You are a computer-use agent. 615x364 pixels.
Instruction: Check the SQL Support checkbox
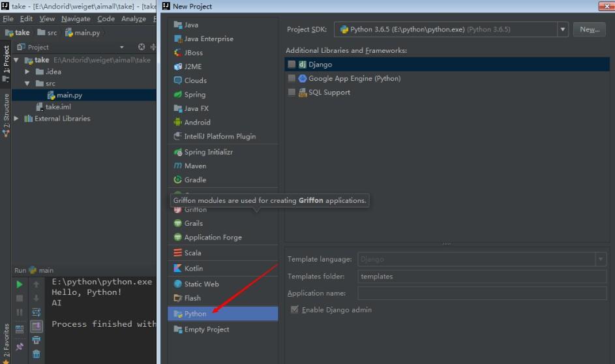coord(292,92)
